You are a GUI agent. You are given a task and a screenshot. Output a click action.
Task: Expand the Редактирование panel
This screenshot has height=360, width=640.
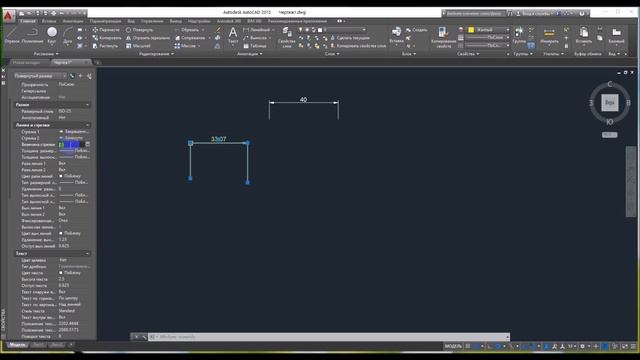pyautogui.click(x=156, y=54)
